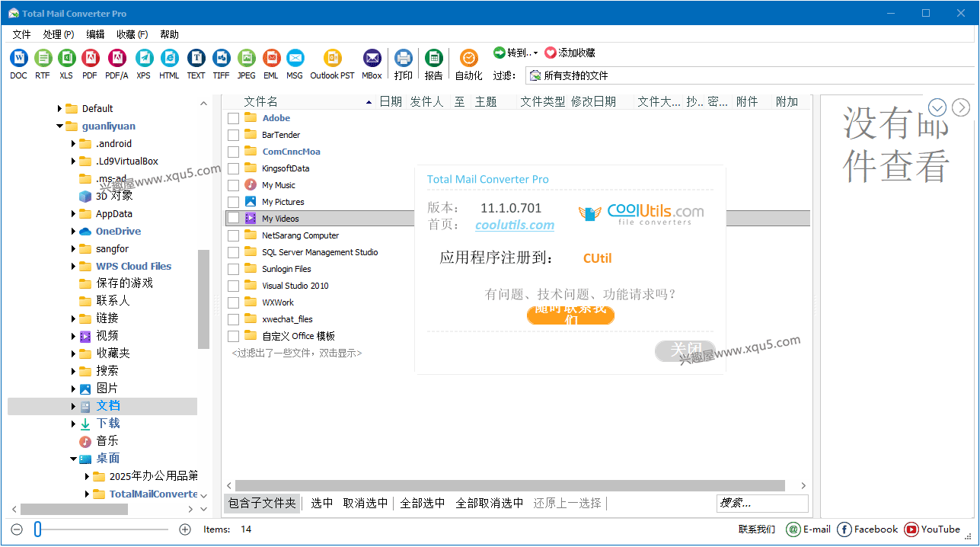Screen dimensions: 980x547
Task: Open the file filter combo box
Action: pyautogui.click(x=749, y=75)
